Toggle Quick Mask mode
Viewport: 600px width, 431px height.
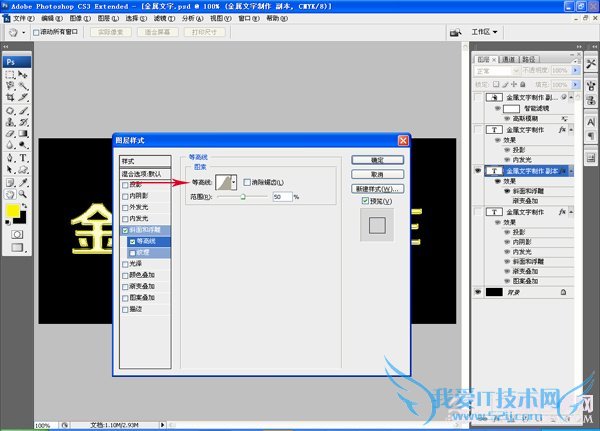click(x=17, y=234)
